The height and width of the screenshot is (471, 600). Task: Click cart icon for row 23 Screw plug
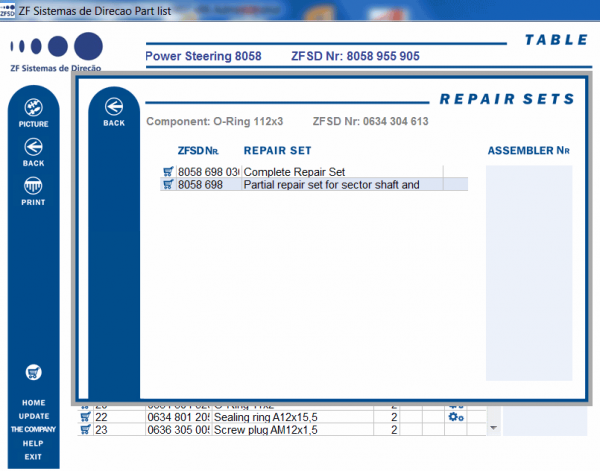pyautogui.click(x=85, y=430)
